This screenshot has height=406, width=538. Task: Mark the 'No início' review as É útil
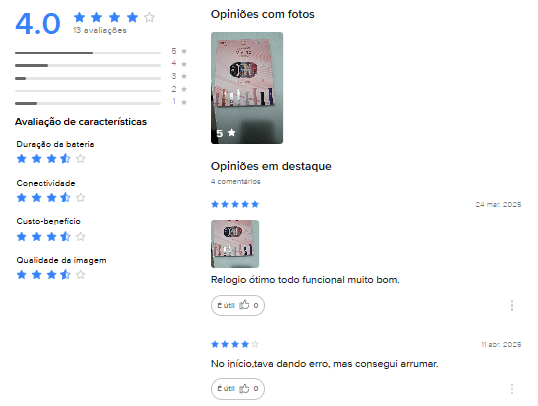coord(238,388)
